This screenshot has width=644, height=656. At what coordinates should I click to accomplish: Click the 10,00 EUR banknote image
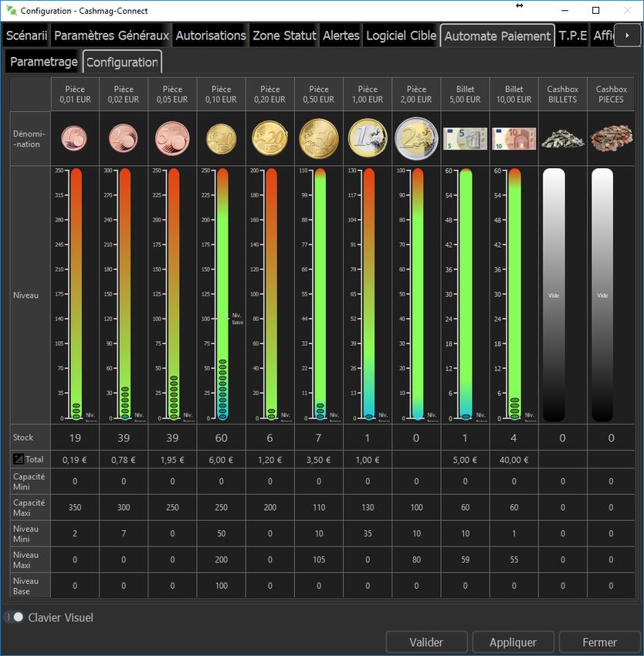[x=514, y=139]
